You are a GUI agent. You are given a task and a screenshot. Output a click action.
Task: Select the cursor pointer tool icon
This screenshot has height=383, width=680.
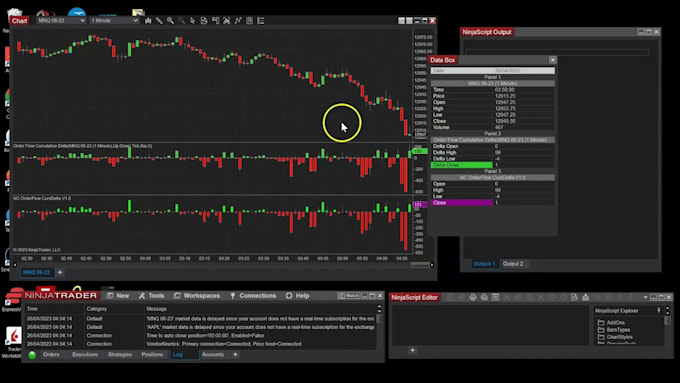(x=193, y=20)
